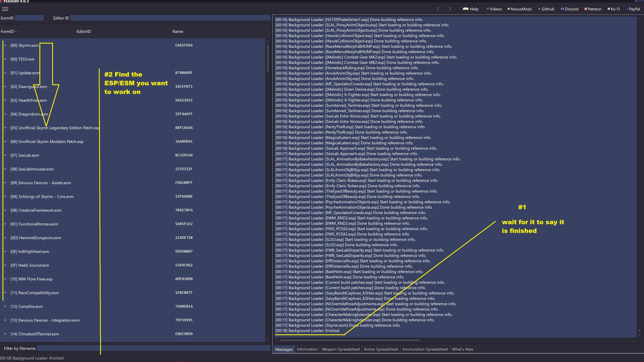Click the messages log vertical scrollbar thumb
This screenshot has width=644, height=362.
tap(639, 331)
